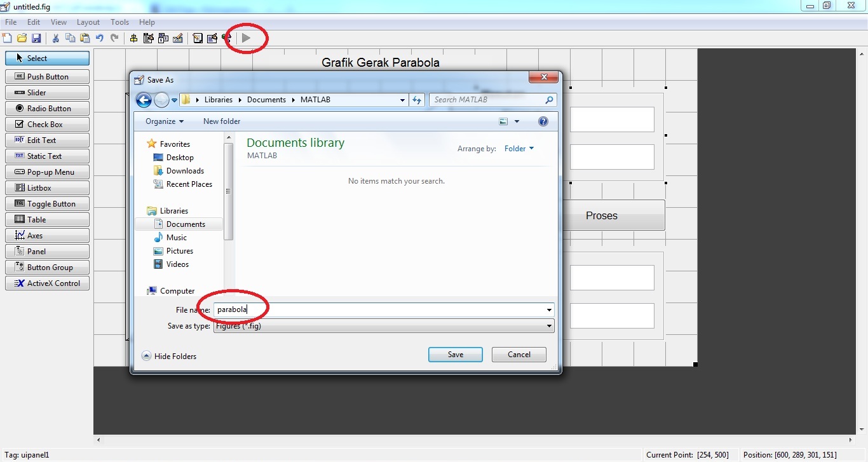This screenshot has width=868, height=462.
Task: Select the Check Box component tool
Action: click(48, 125)
